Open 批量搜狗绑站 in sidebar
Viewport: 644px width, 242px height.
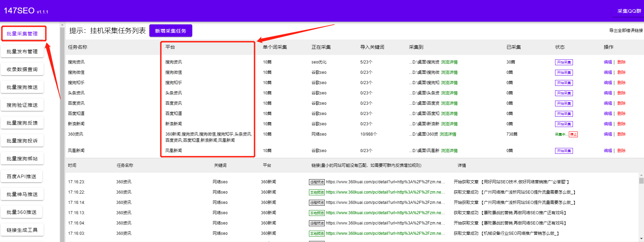click(x=22, y=159)
